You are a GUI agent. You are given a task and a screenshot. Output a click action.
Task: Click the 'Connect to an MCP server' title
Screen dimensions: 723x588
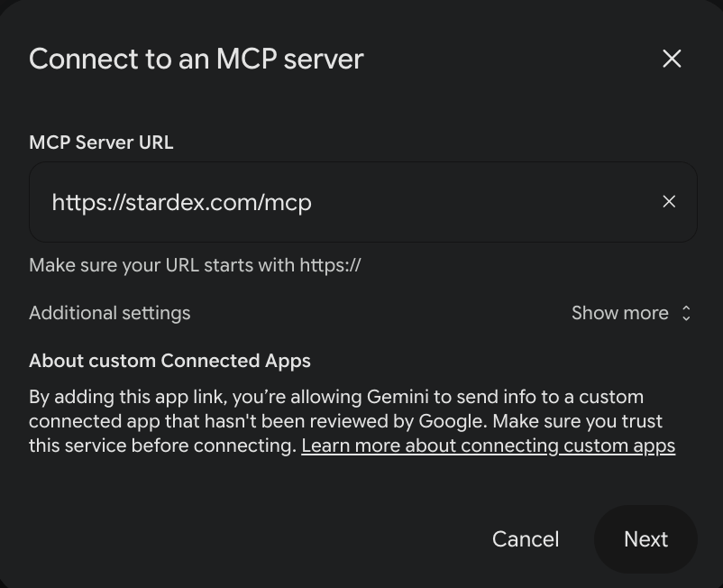[x=197, y=59]
